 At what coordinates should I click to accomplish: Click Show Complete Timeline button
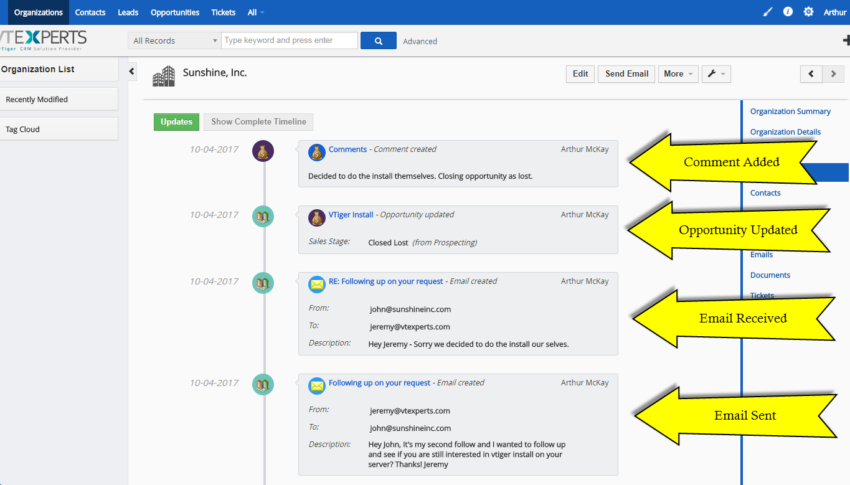tap(259, 122)
